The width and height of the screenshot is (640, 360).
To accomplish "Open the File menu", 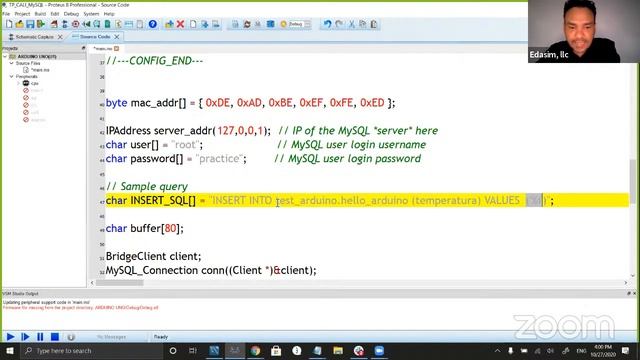I will (x=6, y=14).
